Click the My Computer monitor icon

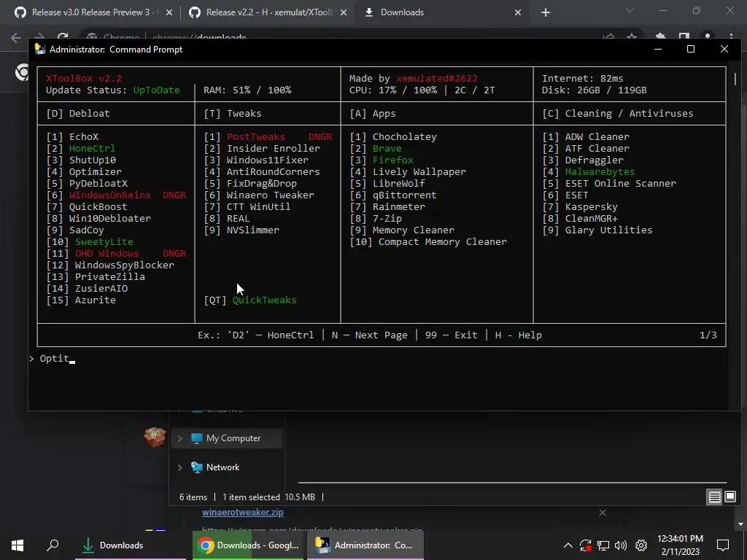click(x=196, y=438)
